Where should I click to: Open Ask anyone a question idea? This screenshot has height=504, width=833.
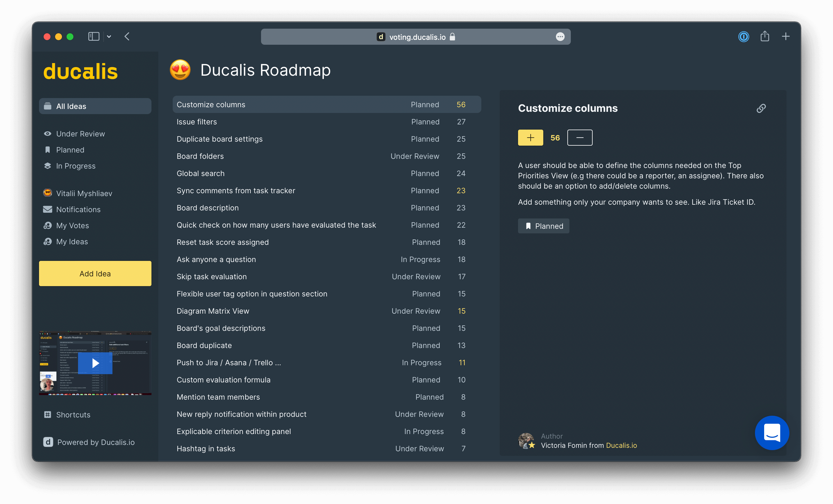(326, 259)
